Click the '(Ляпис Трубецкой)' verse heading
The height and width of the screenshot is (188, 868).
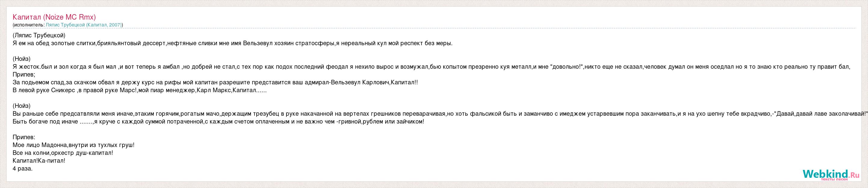point(39,36)
